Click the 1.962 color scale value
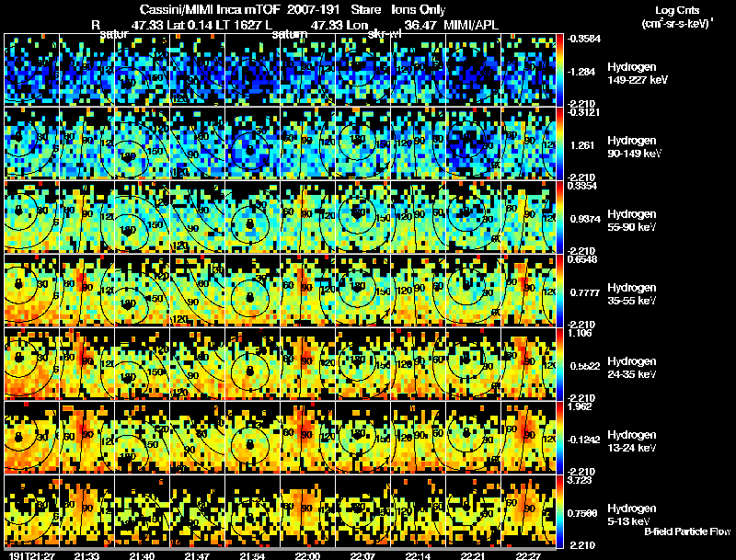This screenshot has width=736, height=560. coord(580,406)
